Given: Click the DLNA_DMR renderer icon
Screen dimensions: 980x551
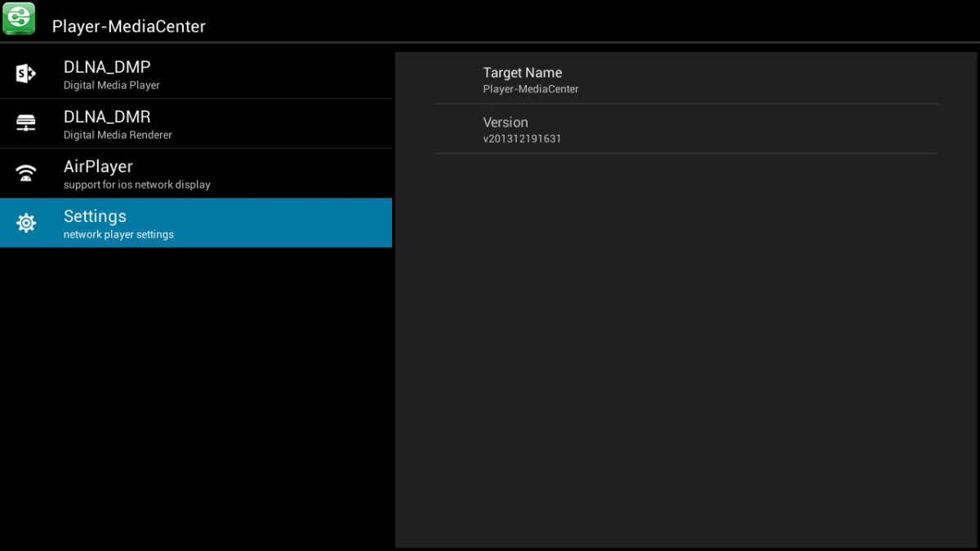Looking at the screenshot, I should [x=26, y=123].
